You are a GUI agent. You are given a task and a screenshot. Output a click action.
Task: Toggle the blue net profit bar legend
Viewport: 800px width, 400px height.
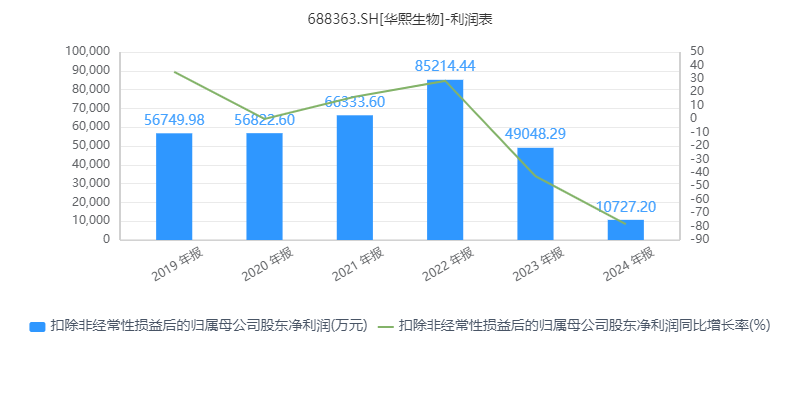pos(198,326)
